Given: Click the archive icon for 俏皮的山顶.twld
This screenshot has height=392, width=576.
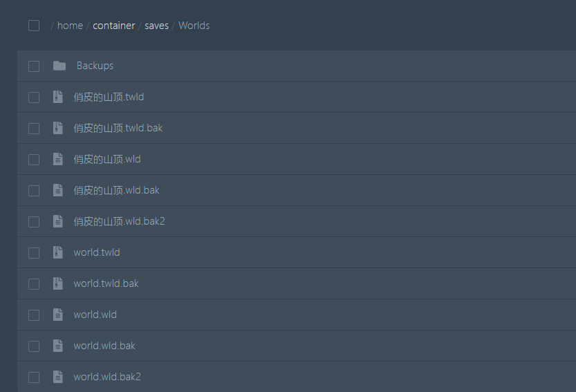Looking at the screenshot, I should pyautogui.click(x=58, y=97).
